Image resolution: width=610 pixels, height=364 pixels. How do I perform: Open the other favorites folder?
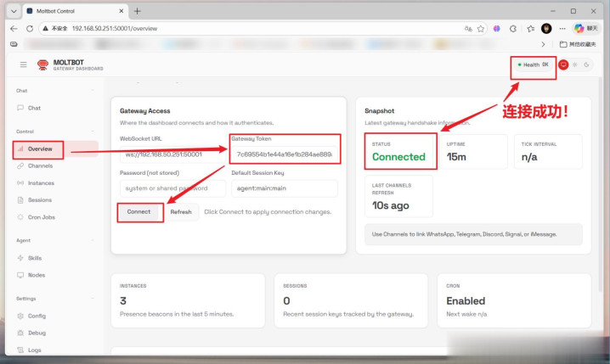578,44
